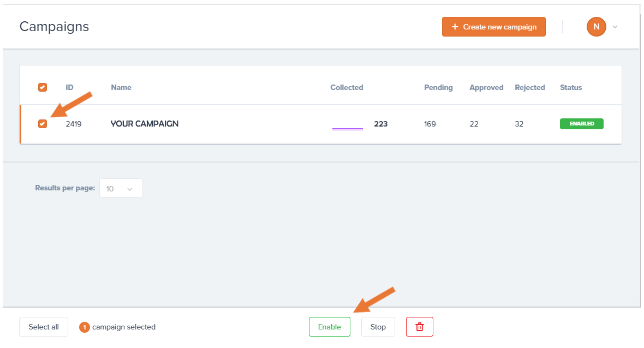Open the orange N user avatar
Image resolution: width=644 pixels, height=348 pixels.
click(596, 26)
